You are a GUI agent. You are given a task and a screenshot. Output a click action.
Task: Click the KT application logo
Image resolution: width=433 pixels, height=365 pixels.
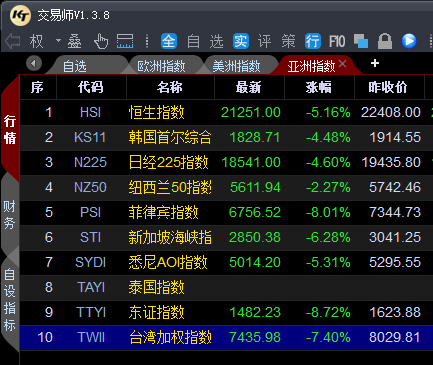click(x=20, y=15)
